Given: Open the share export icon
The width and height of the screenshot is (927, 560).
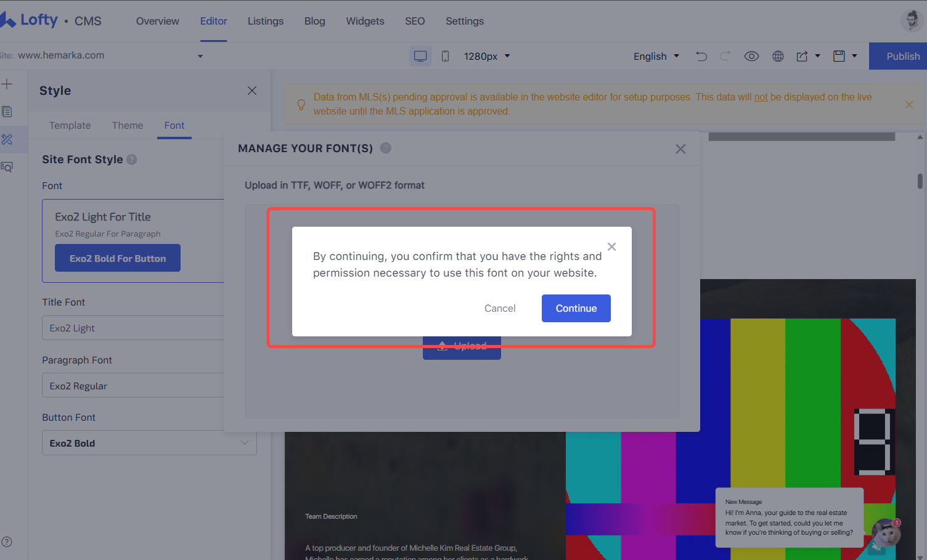Looking at the screenshot, I should pos(802,56).
